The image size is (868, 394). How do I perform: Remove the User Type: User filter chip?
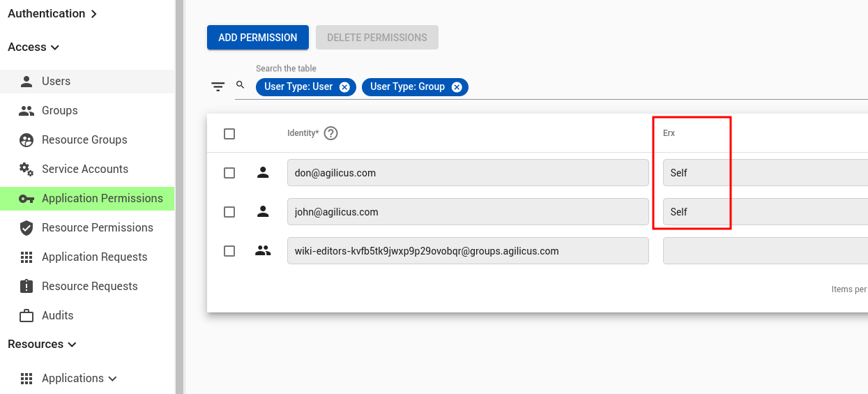(344, 87)
